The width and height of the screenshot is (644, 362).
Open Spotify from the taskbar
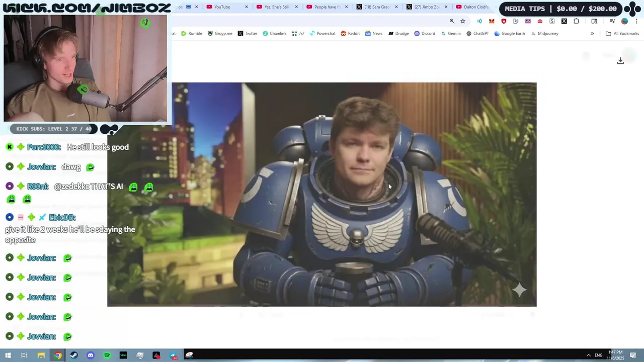click(x=107, y=355)
